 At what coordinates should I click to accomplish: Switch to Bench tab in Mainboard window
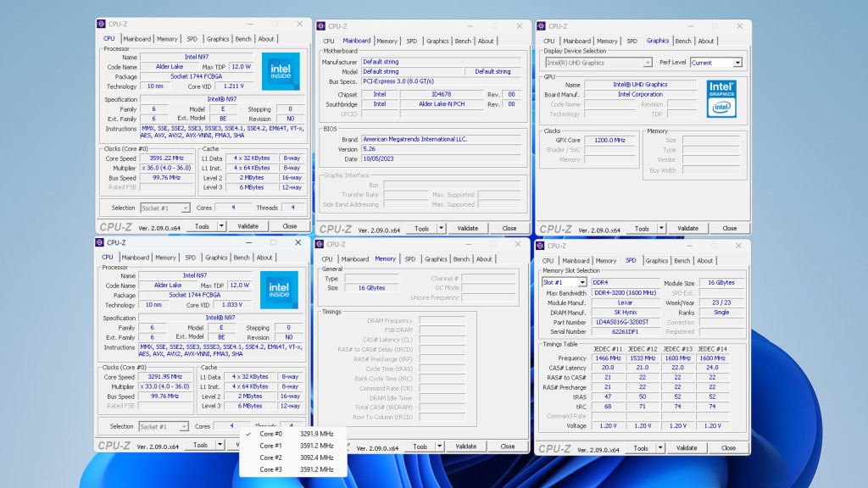[x=463, y=41]
